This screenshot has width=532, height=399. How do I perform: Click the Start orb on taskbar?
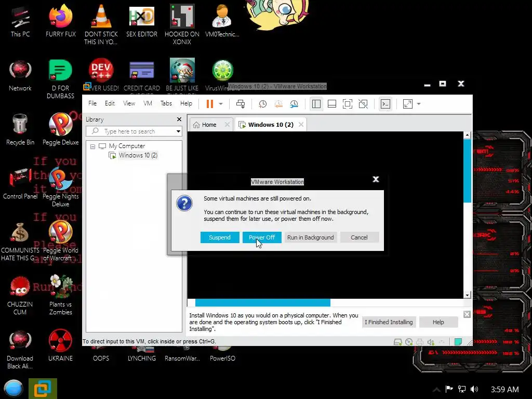(x=13, y=389)
